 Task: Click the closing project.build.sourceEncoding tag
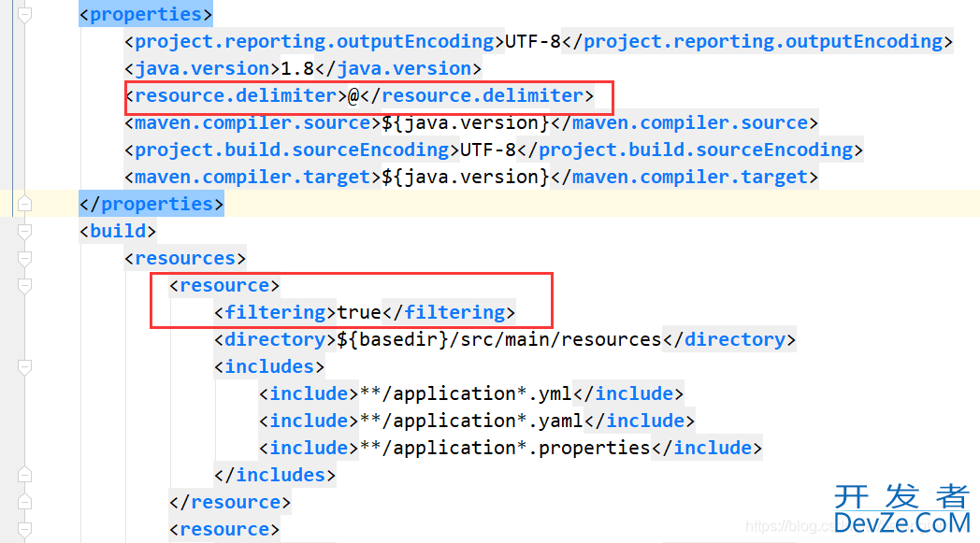click(690, 150)
